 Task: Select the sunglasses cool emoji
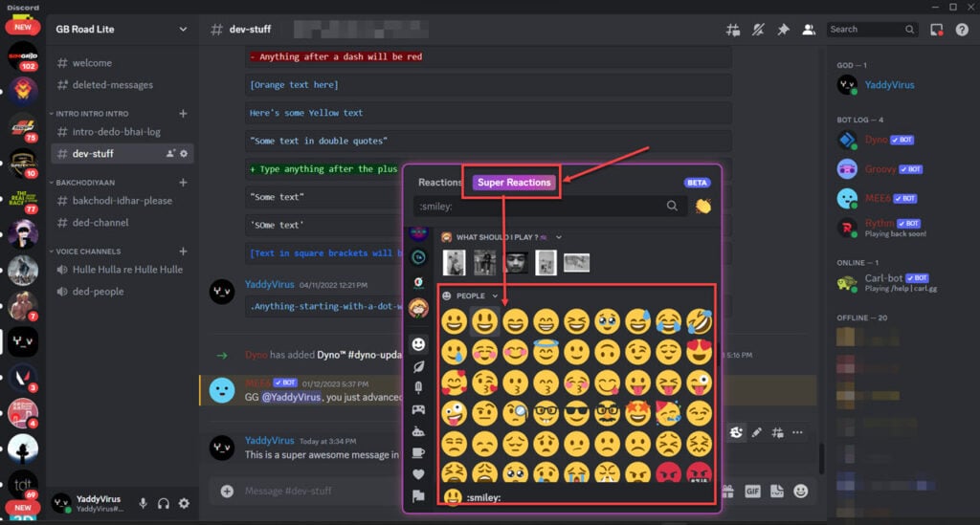[576, 413]
